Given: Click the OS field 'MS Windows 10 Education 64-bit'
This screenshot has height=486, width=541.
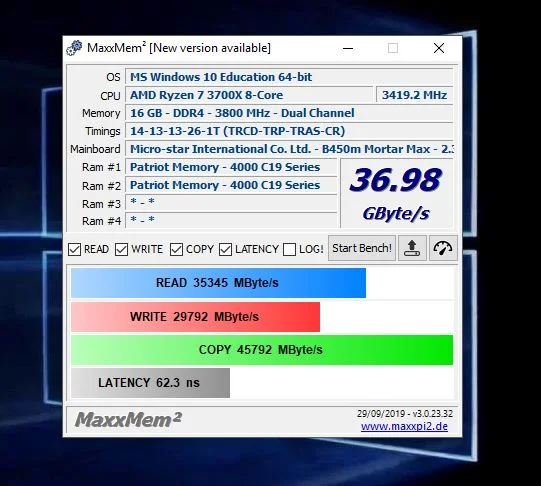Looking at the screenshot, I should point(289,77).
